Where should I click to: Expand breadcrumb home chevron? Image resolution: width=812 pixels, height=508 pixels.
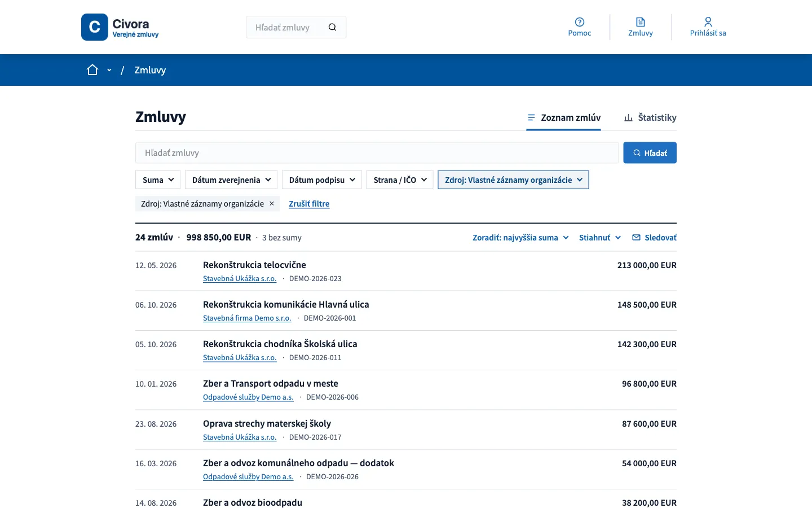pos(109,70)
